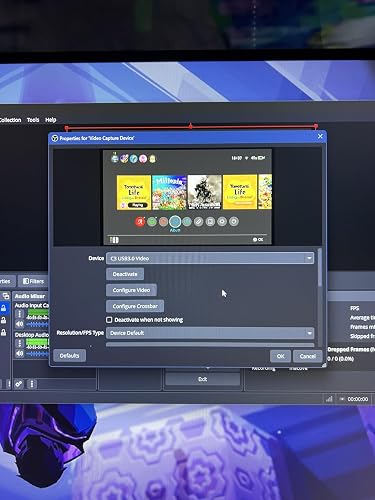Close the Properties dialog with the X

(320, 136)
